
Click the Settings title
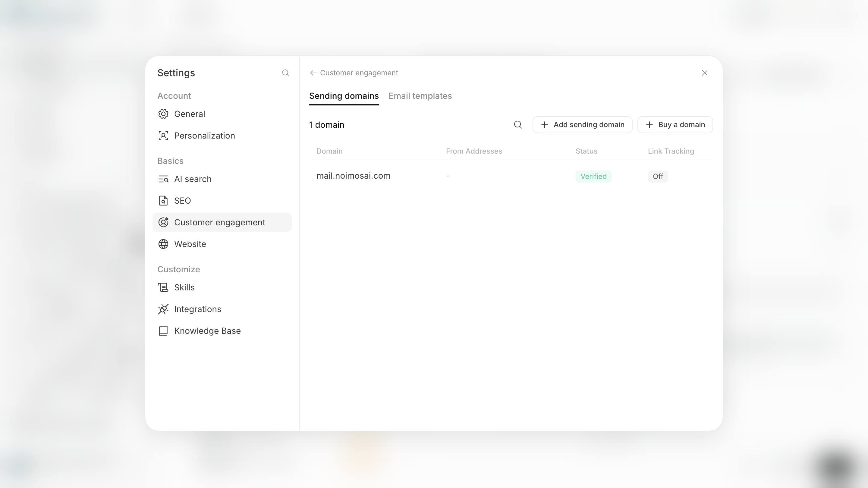click(176, 73)
